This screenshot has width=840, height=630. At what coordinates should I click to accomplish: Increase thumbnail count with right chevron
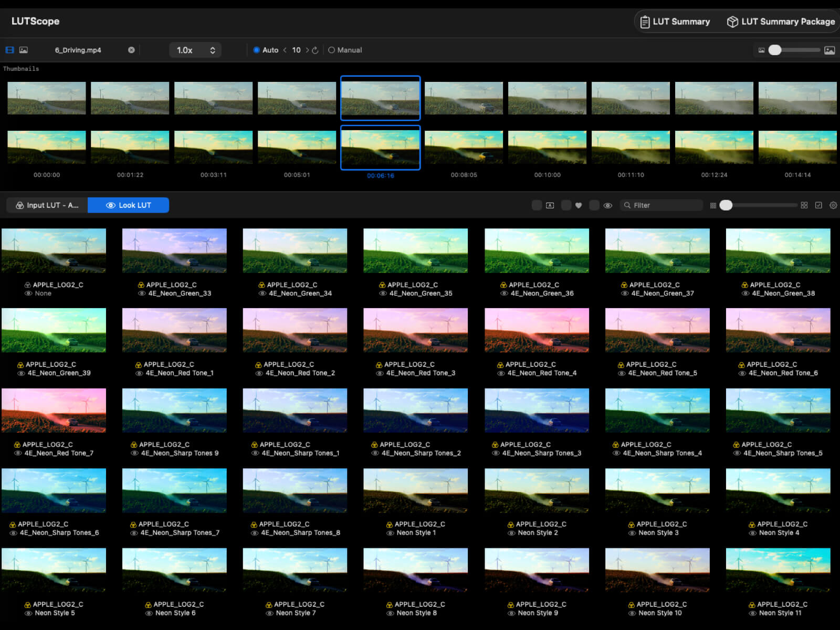[307, 50]
